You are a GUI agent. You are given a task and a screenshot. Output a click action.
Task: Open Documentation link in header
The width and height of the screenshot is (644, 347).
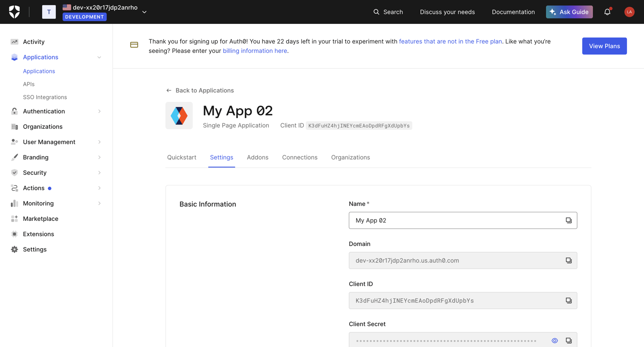click(513, 12)
